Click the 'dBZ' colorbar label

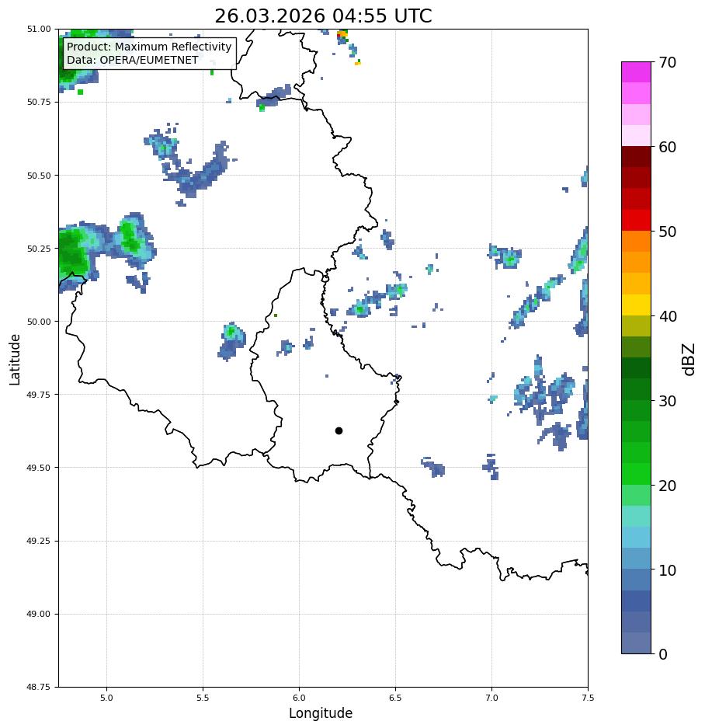tap(689, 360)
